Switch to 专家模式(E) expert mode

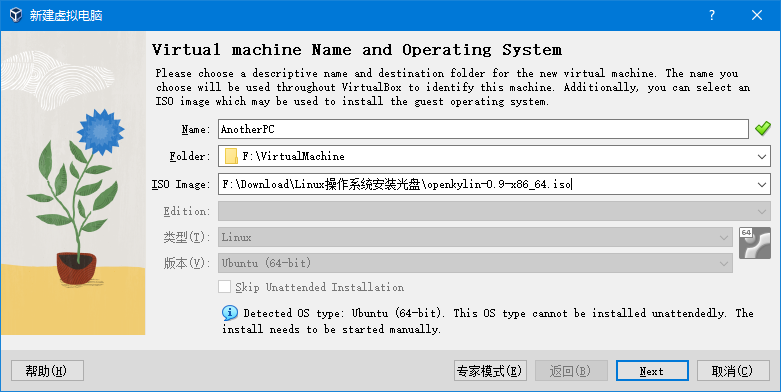click(490, 371)
